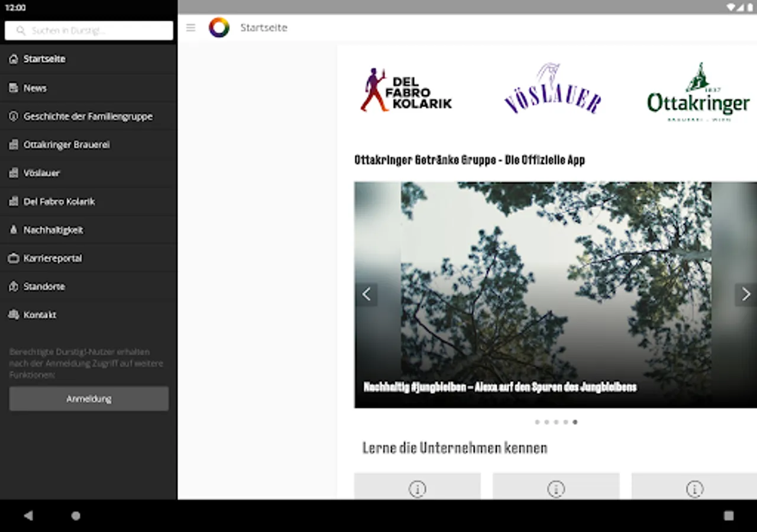The width and height of the screenshot is (757, 532).
Task: Show next carousel slide arrow
Action: tap(746, 294)
